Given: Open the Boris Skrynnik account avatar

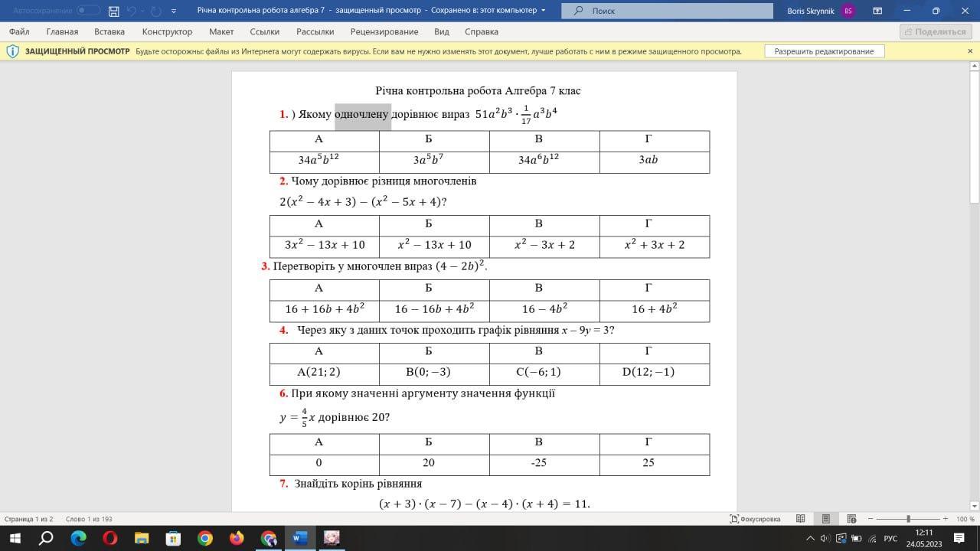Looking at the screenshot, I should click(x=848, y=11).
